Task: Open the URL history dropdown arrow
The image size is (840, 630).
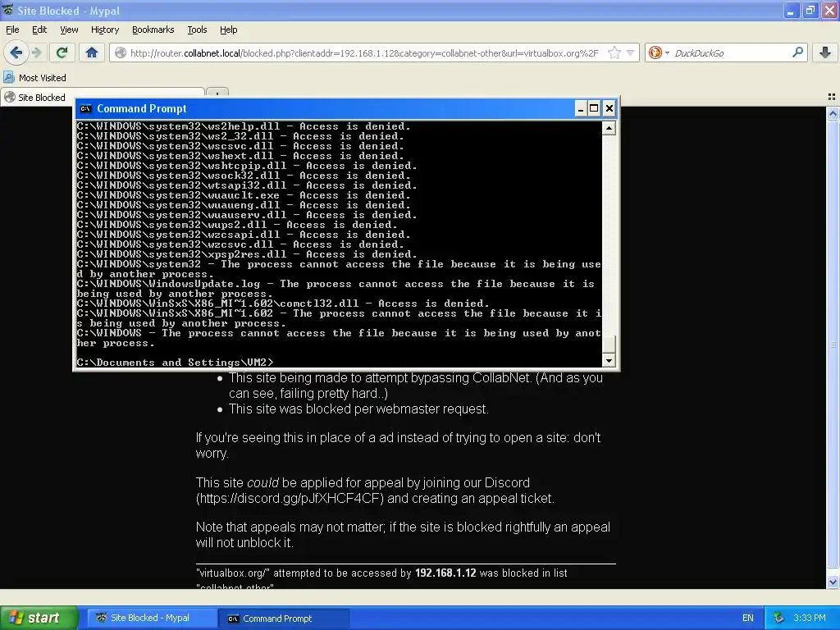Action: [631, 52]
